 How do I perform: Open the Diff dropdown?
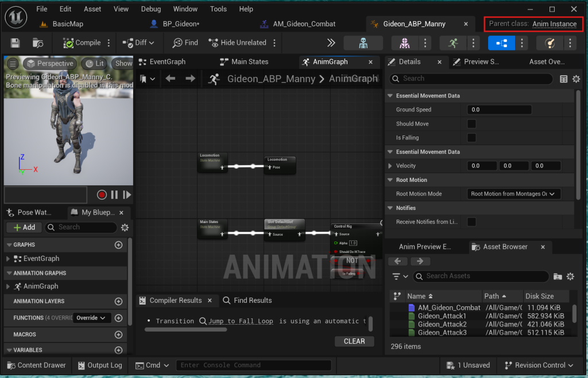(138, 42)
